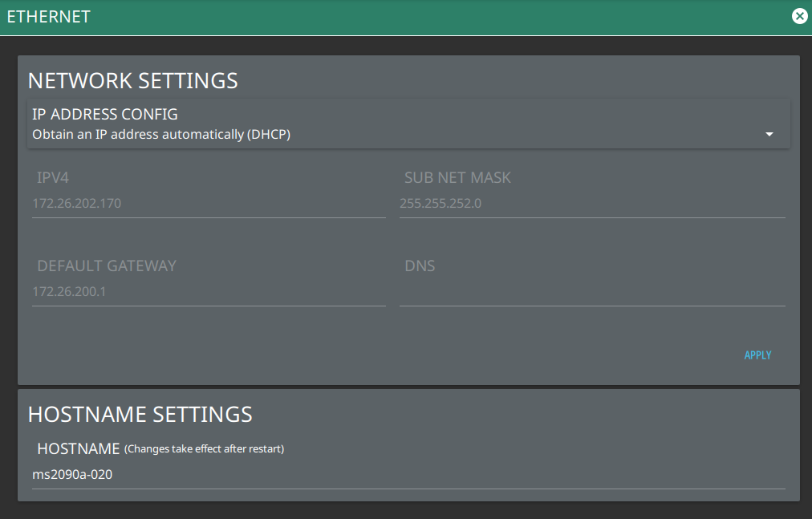Click the HOSTNAME label text
The width and height of the screenshot is (812, 519).
coord(79,448)
